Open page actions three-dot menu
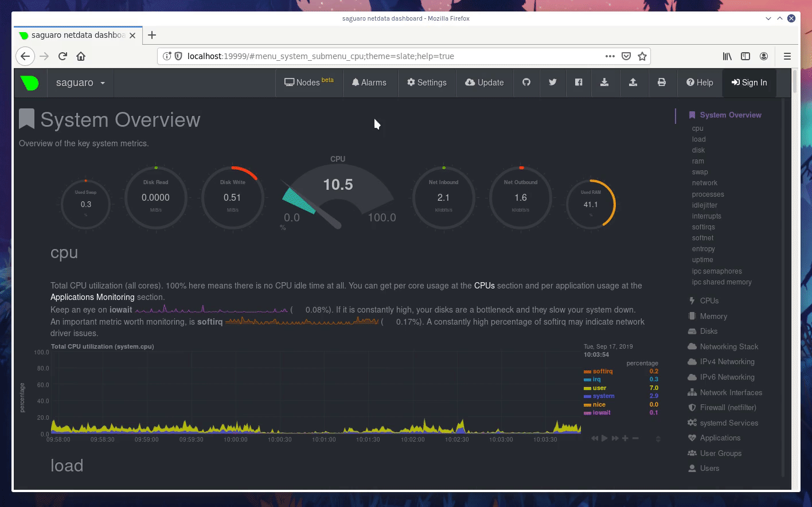 click(610, 56)
